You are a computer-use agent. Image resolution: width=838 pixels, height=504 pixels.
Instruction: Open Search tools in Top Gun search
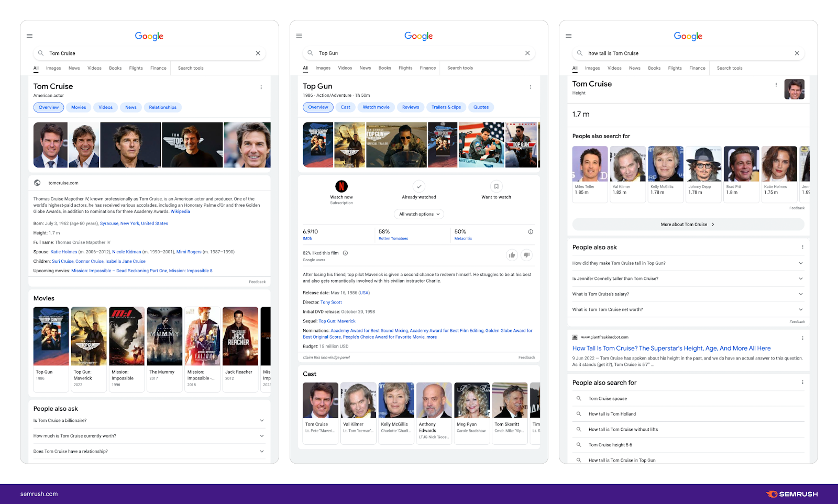click(x=460, y=68)
